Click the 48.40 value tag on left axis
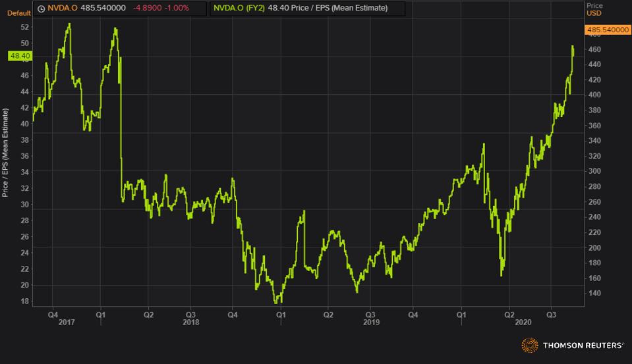This screenshot has height=364, width=632. pyautogui.click(x=20, y=56)
